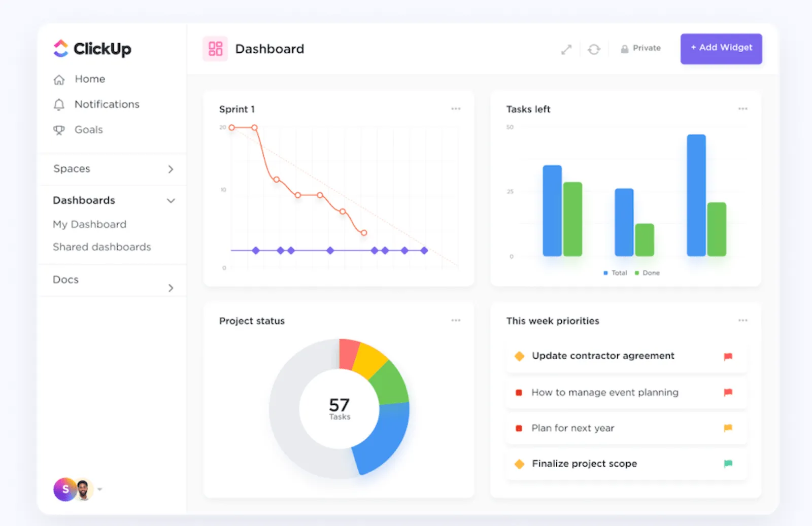Open My Dashboard in sidebar
Viewport: 812px width, 526px height.
click(90, 224)
